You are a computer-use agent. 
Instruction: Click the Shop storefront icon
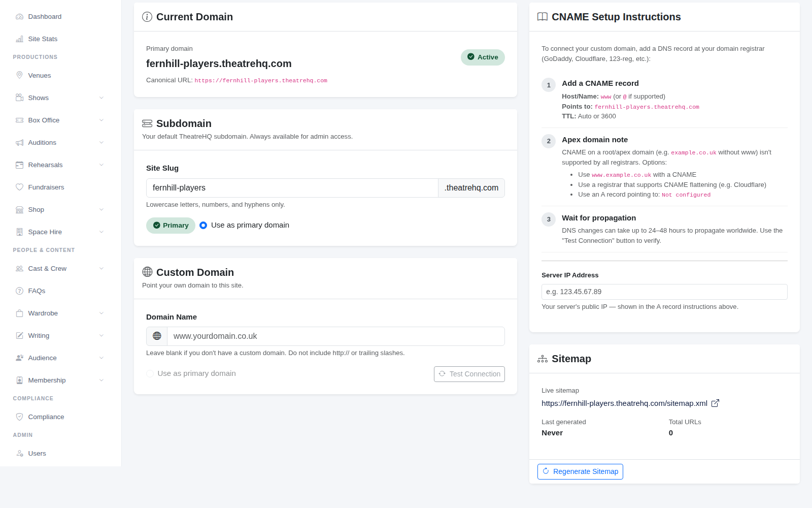coord(19,210)
